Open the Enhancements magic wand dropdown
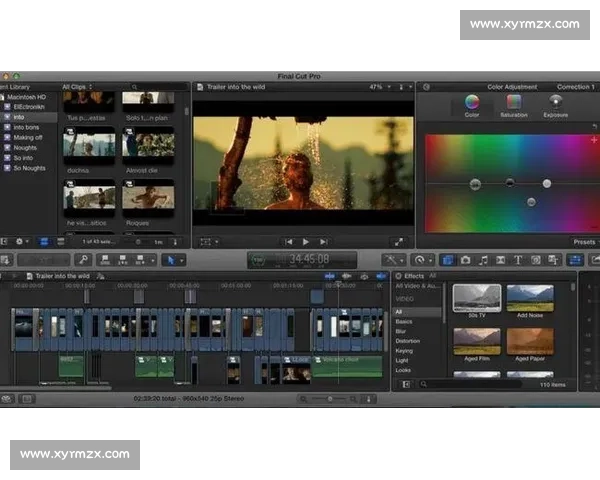Screen dimensions: 600x480 [x=392, y=260]
